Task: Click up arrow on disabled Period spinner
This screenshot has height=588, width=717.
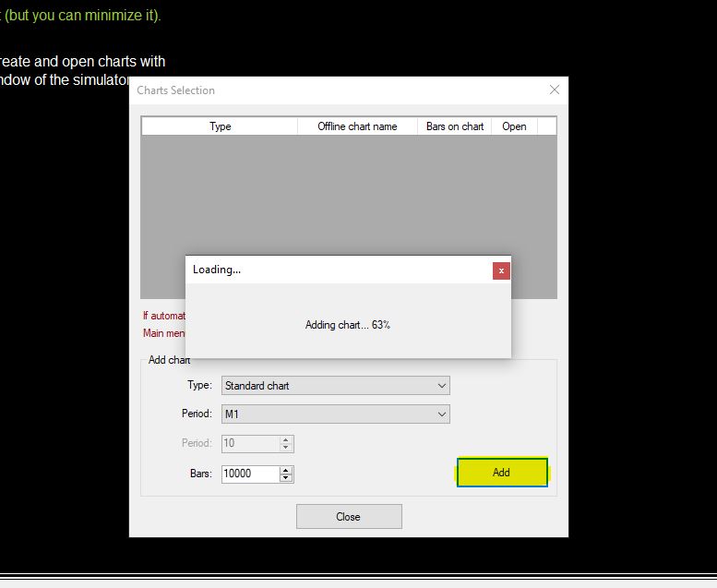Action: (286, 439)
